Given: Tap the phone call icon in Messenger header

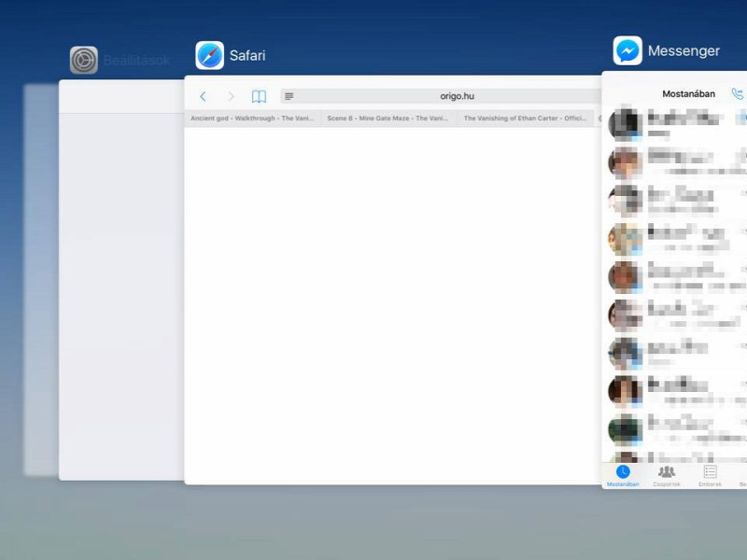Looking at the screenshot, I should (738, 93).
